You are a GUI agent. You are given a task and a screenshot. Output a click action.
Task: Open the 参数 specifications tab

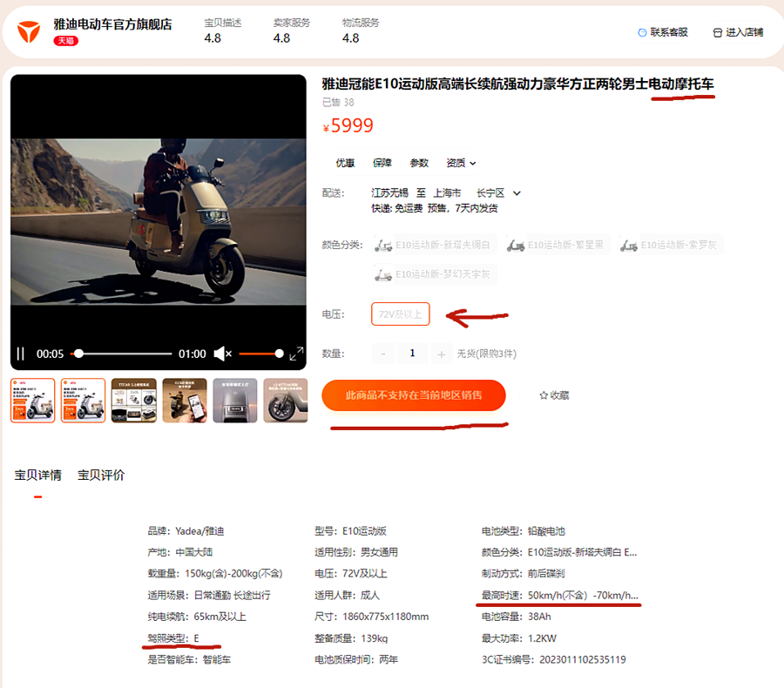pos(419,163)
